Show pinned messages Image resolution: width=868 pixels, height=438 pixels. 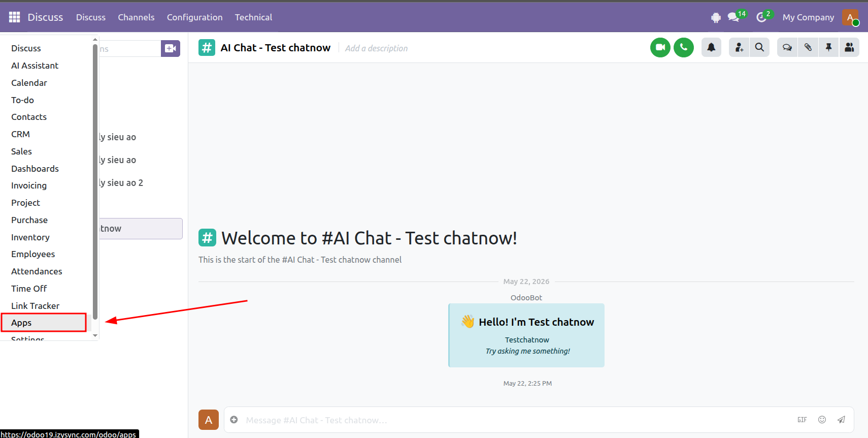pyautogui.click(x=828, y=48)
